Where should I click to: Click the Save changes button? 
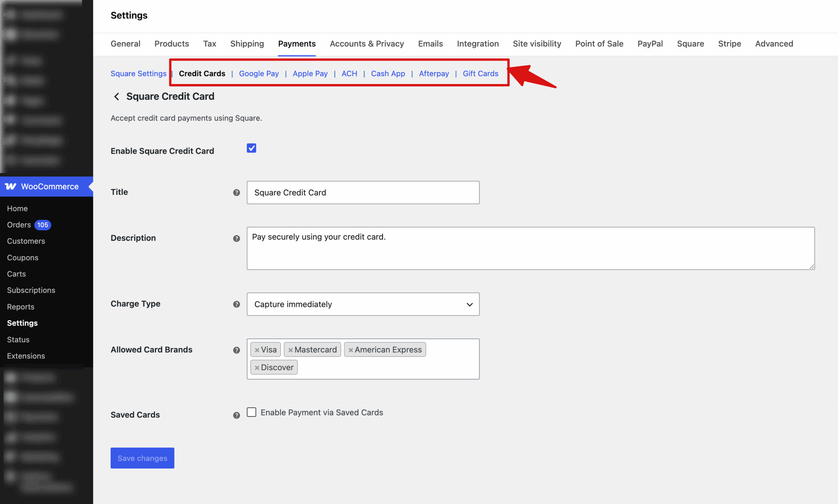(x=142, y=458)
